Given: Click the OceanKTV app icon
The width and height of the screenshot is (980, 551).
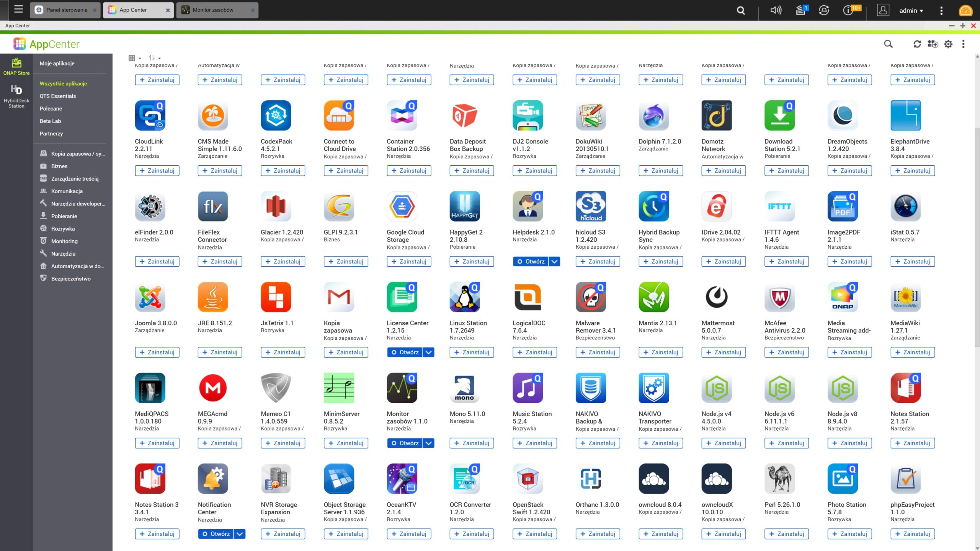Looking at the screenshot, I should pyautogui.click(x=402, y=479).
